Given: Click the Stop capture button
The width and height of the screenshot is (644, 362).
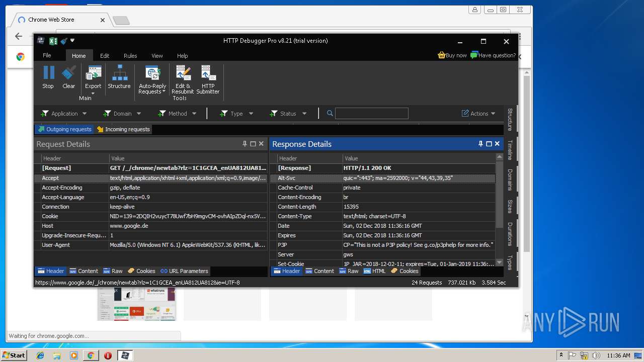Looking at the screenshot, I should pos(48,77).
